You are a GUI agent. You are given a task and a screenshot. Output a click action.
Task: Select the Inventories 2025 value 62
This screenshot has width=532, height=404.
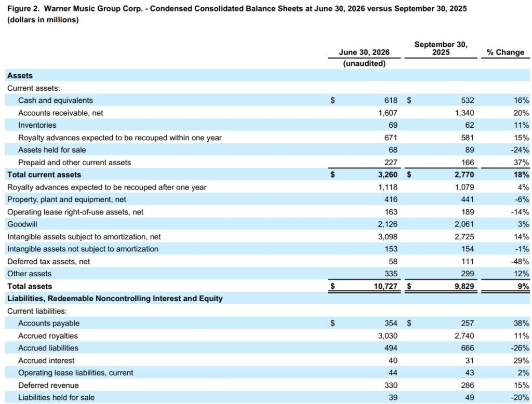point(470,125)
